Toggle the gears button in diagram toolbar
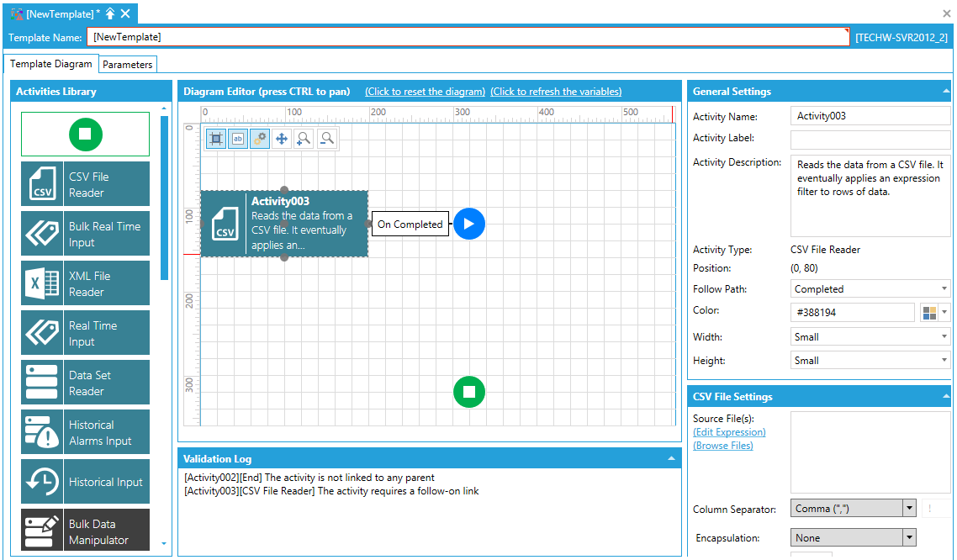 pyautogui.click(x=260, y=139)
